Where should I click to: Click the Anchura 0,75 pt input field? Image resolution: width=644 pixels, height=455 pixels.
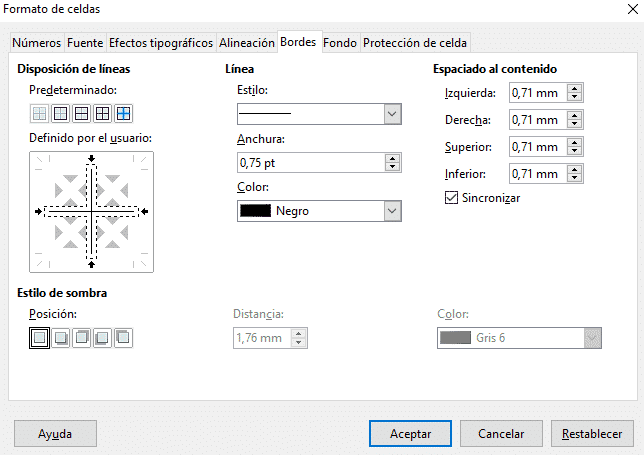pyautogui.click(x=311, y=163)
